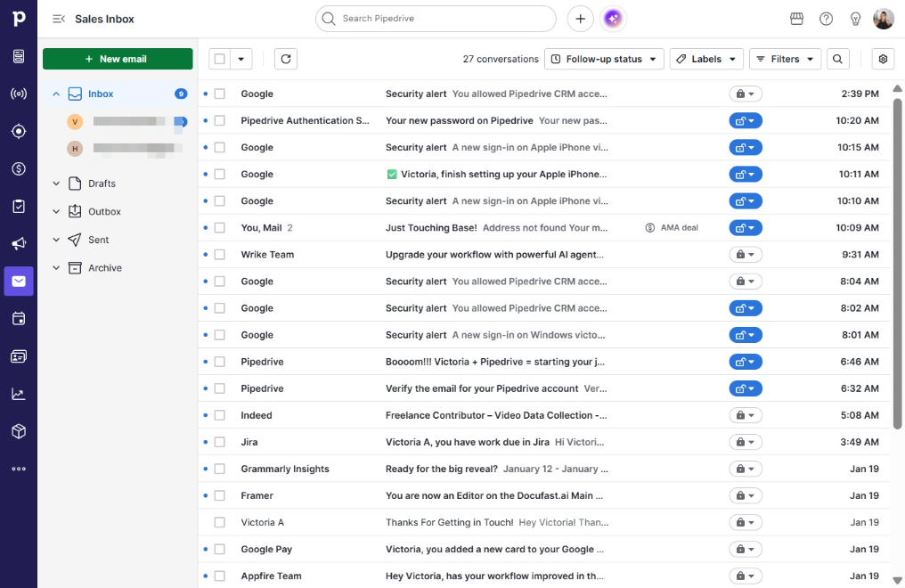The height and width of the screenshot is (588, 905).
Task: Check the Indeed email checkbox
Action: point(219,415)
